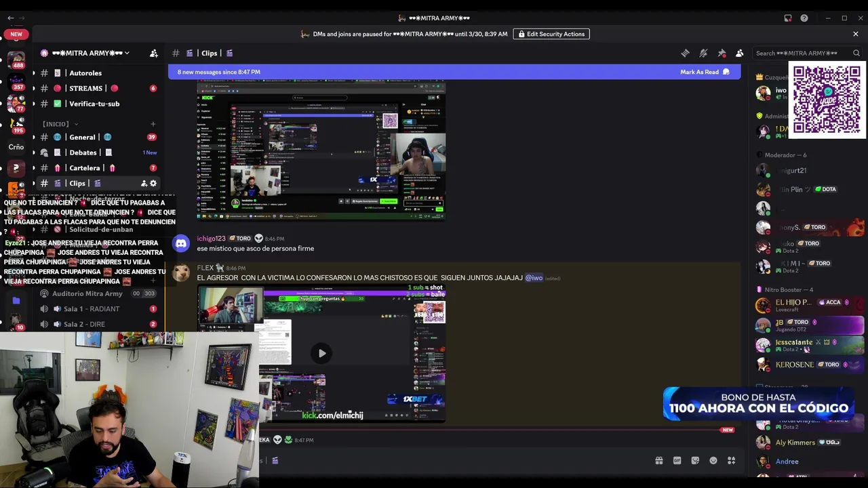Image resolution: width=868 pixels, height=488 pixels.
Task: Open the Threads icon in channel header
Action: click(x=685, y=53)
